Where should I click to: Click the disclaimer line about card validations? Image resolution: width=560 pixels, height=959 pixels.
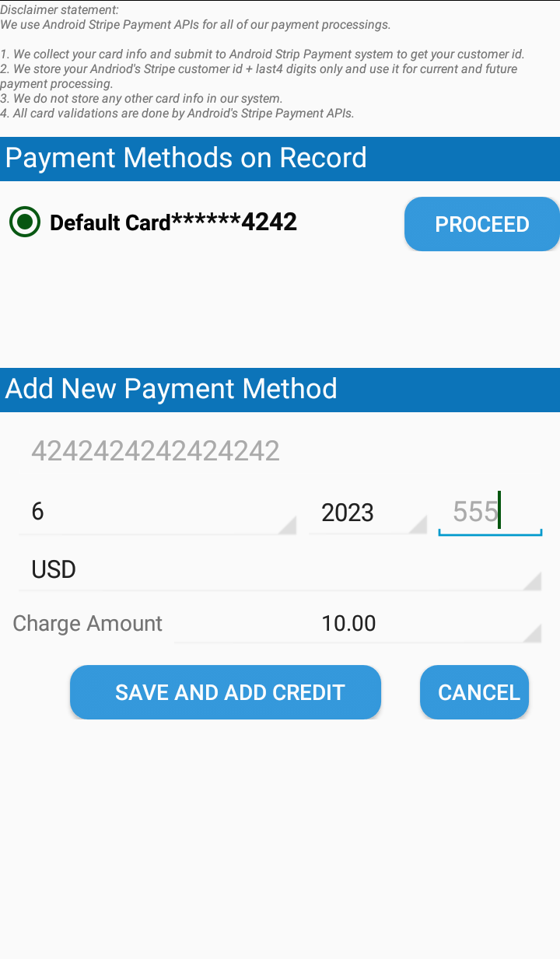(x=177, y=114)
